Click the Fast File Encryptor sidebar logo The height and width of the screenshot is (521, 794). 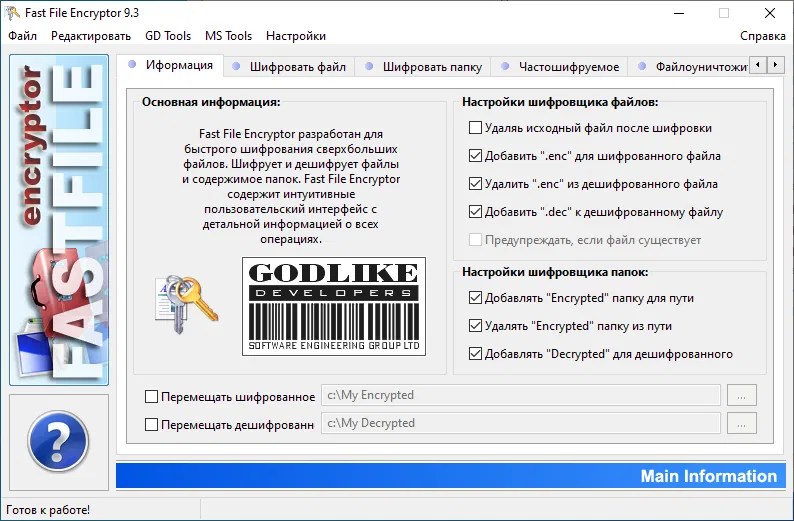pyautogui.click(x=59, y=220)
